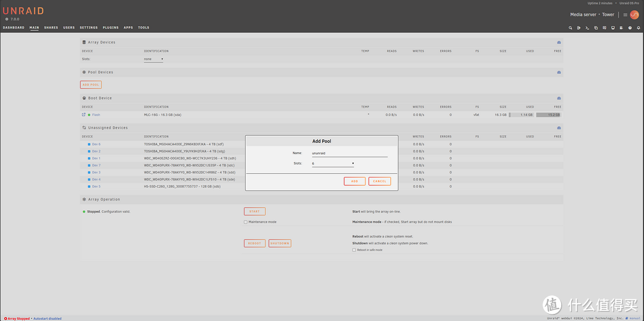Open the notifications bell icon

click(639, 28)
